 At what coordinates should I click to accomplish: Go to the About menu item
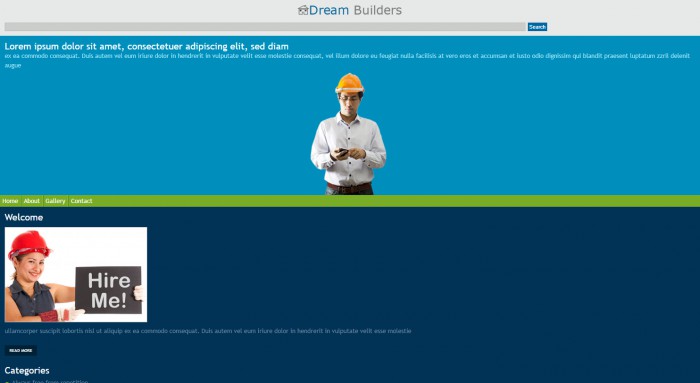click(x=32, y=201)
